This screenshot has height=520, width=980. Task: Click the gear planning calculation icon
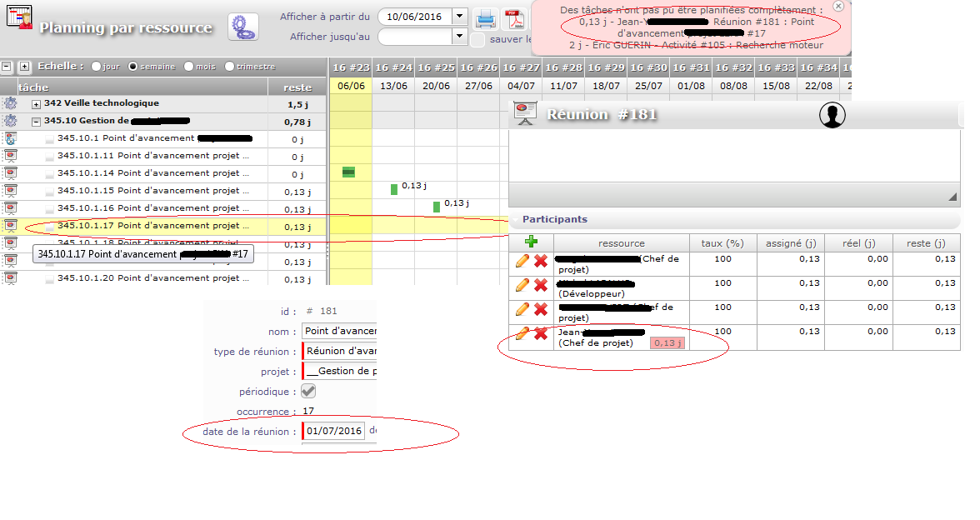[242, 27]
